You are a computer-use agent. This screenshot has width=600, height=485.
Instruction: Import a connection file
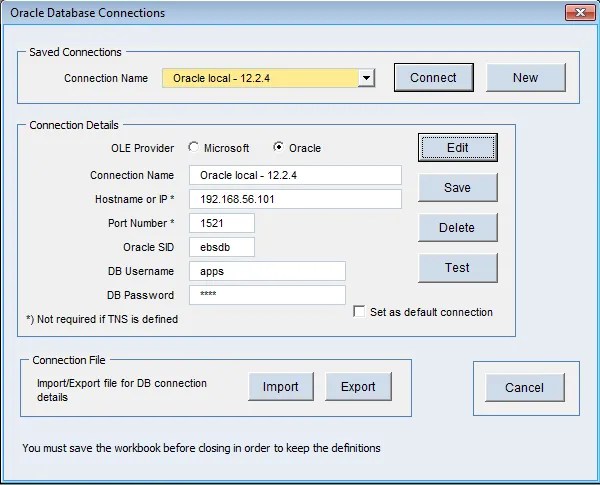click(x=281, y=387)
